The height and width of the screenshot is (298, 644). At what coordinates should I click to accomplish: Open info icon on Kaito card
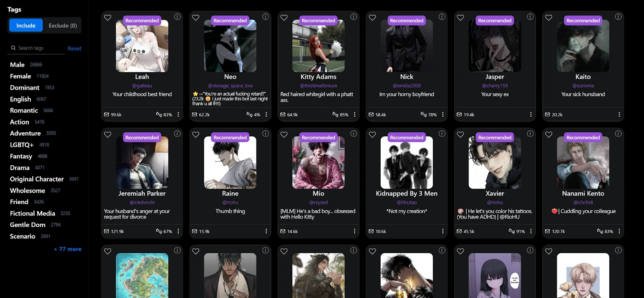[x=618, y=17]
